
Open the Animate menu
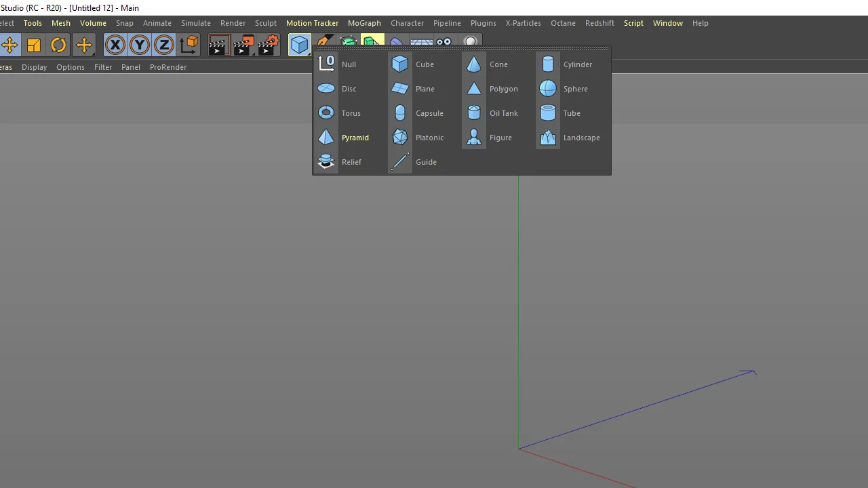tap(157, 23)
